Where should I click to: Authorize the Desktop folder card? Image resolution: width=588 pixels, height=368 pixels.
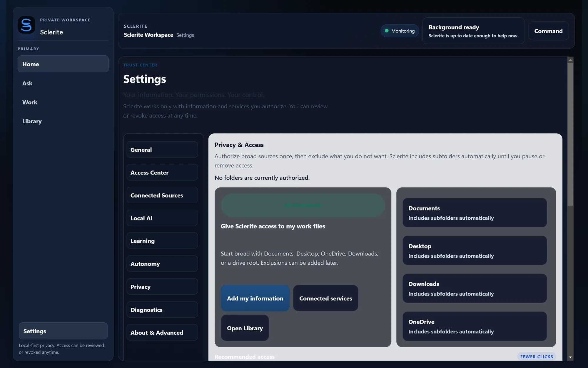point(475,251)
